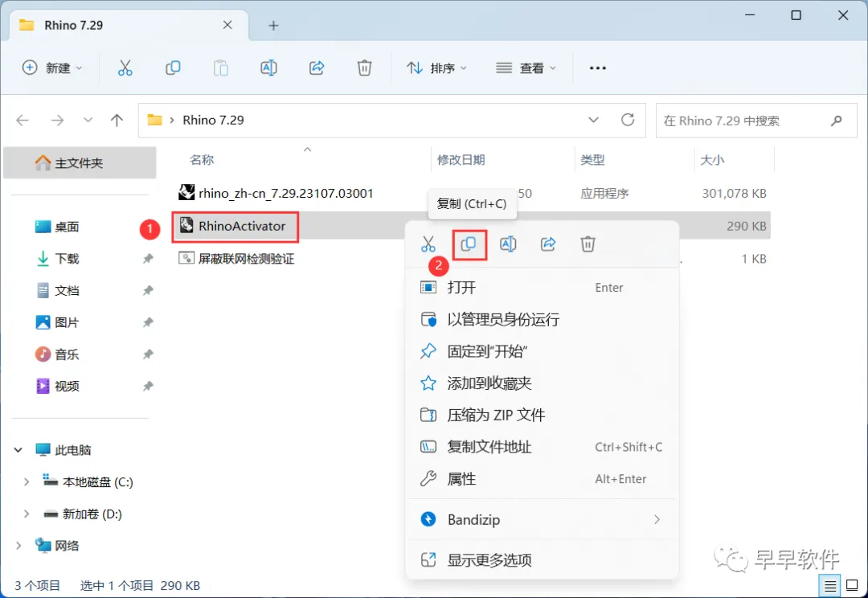Choose 打开 from the context menu
This screenshot has height=598, width=868.
click(x=542, y=288)
